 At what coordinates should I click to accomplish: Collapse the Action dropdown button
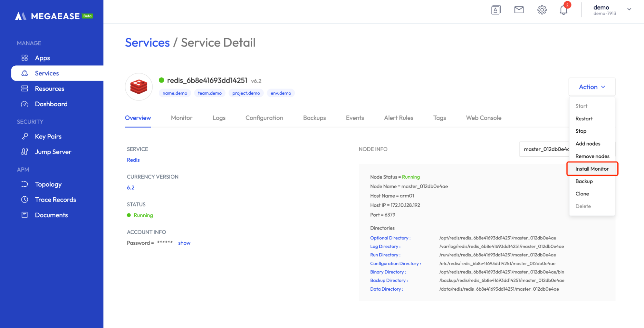tap(592, 87)
